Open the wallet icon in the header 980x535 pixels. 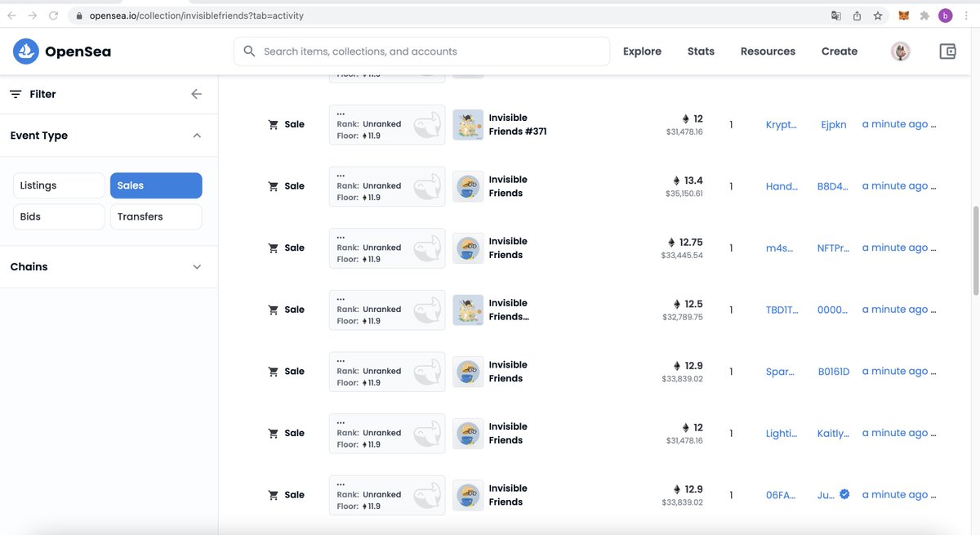click(947, 51)
